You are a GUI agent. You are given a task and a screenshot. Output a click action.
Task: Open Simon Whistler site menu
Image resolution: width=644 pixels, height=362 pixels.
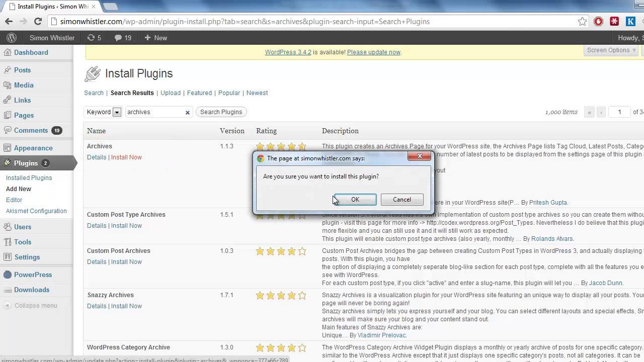point(52,38)
